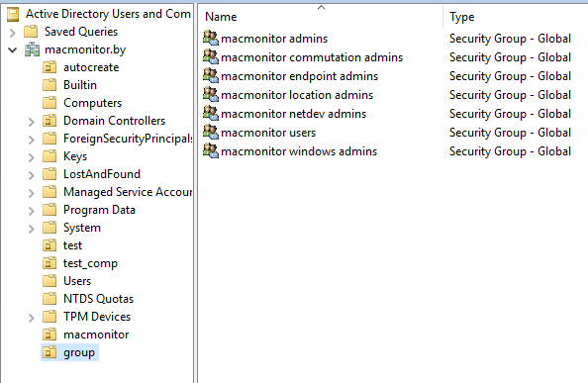588x383 pixels.
Task: Click the Builtin folder icon
Action: pyautogui.click(x=49, y=85)
